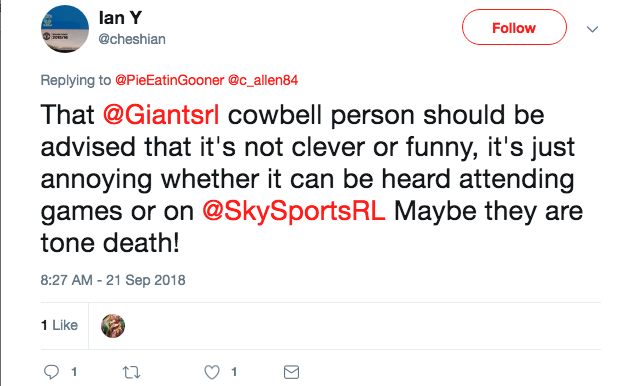Like the tweet with the heart icon

click(212, 372)
